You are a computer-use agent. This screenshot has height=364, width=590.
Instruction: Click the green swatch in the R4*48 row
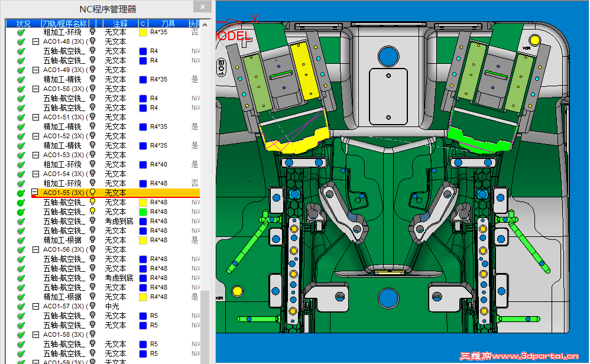[143, 212]
